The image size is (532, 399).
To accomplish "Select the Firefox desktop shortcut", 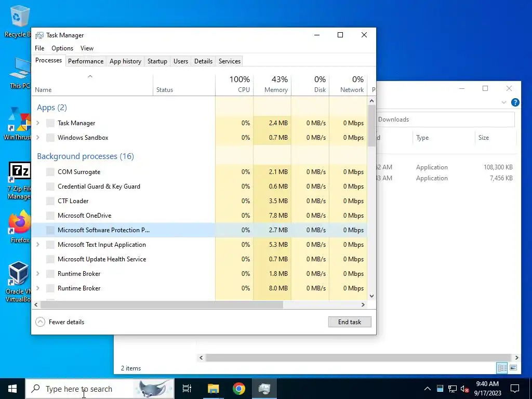I will click(x=20, y=227).
